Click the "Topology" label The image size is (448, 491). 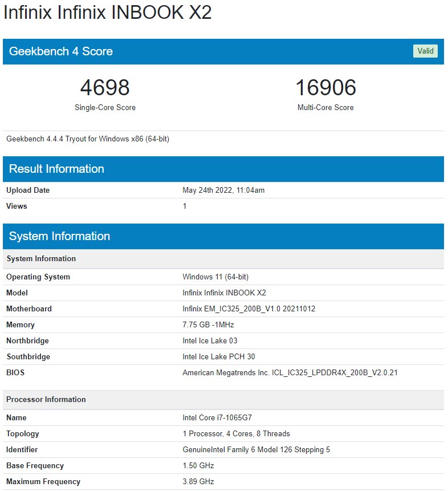[23, 434]
